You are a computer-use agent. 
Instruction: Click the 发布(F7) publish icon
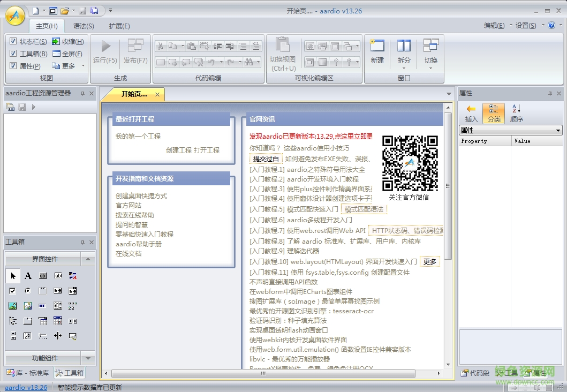(135, 47)
